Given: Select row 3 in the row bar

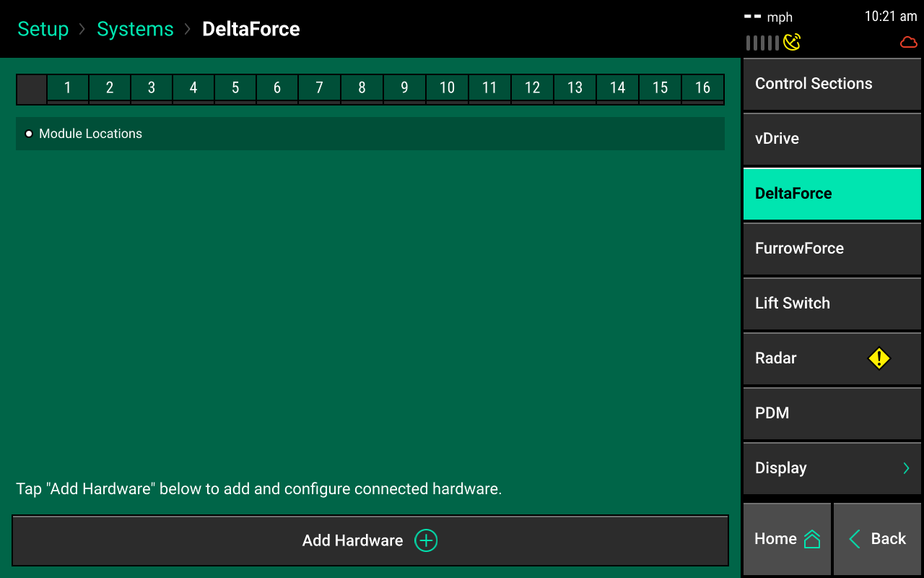Looking at the screenshot, I should click(152, 88).
